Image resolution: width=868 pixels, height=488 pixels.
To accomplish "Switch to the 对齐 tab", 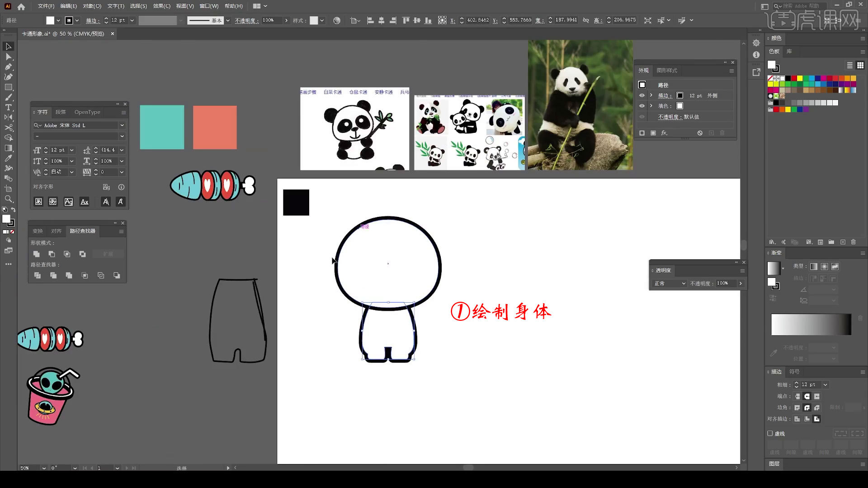I will [56, 231].
